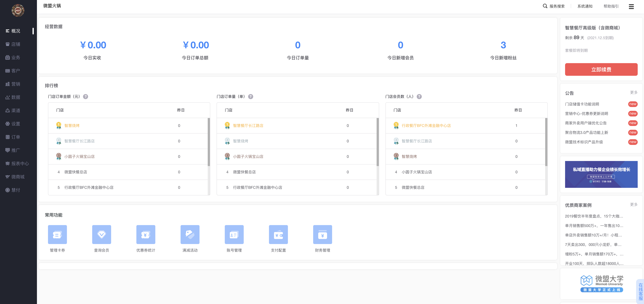The image size is (644, 304).
Task: Open the 查询会员 shortcut icon
Action: 101,234
